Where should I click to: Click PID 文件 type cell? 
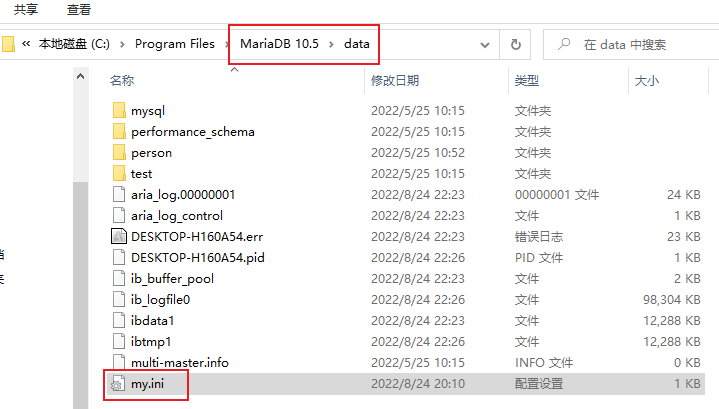tap(539, 258)
